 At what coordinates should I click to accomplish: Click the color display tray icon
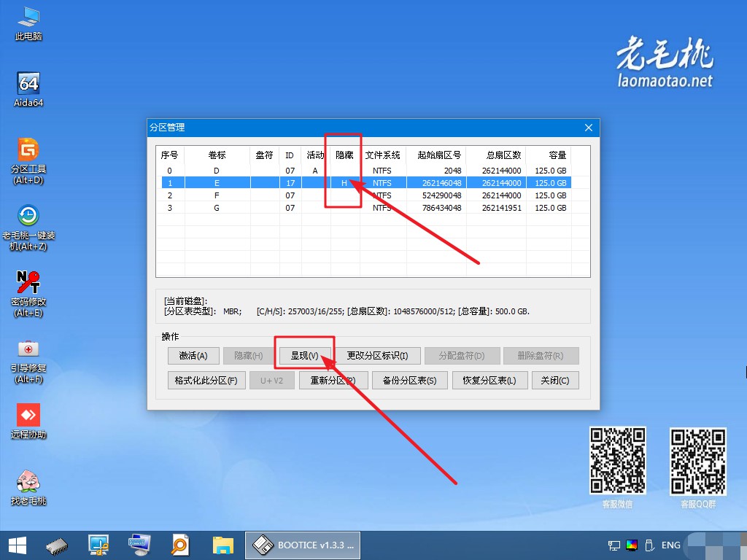pyautogui.click(x=632, y=545)
